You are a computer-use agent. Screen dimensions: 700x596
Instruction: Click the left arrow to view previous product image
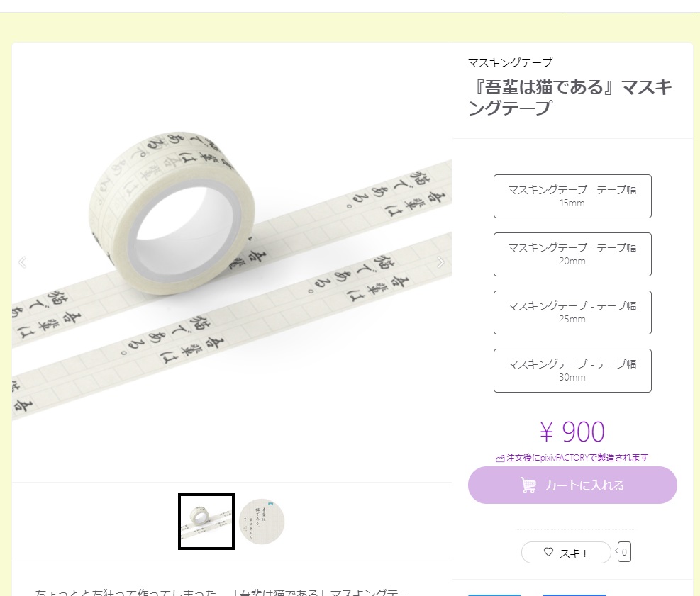[22, 262]
